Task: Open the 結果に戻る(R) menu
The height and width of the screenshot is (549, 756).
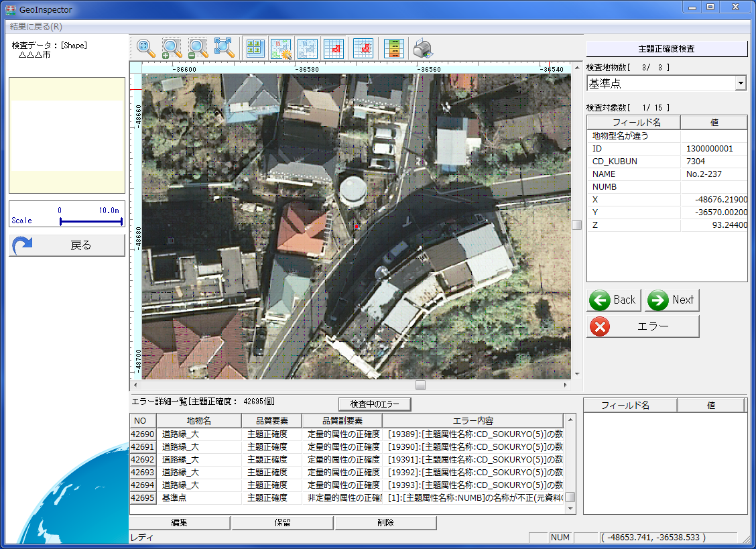Action: (36, 27)
